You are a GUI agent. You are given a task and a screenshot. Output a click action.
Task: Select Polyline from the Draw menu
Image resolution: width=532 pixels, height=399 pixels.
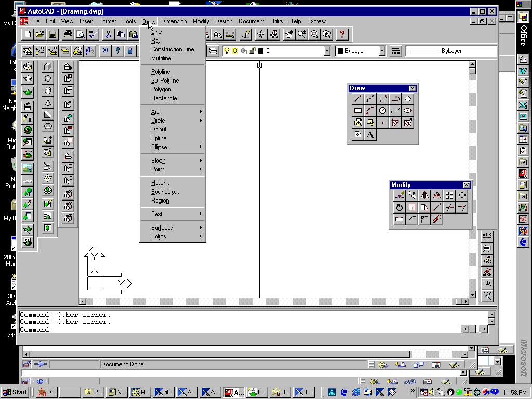(x=161, y=71)
